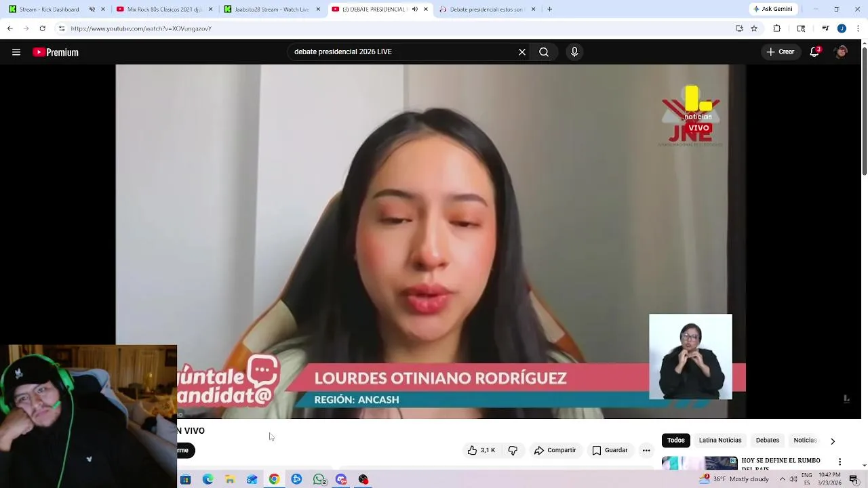
Task: Switch to Mix Rock 80s Clasicos tab
Action: 165,9
